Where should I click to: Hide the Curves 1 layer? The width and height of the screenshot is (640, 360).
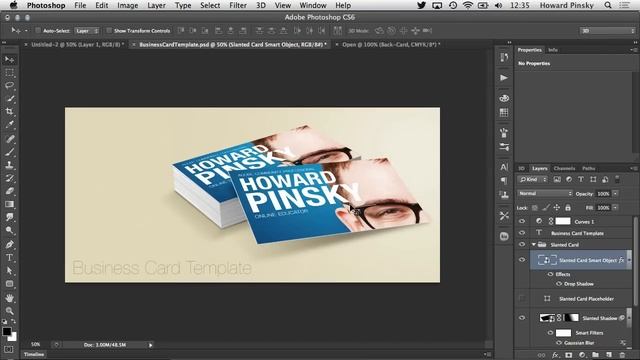coord(522,221)
